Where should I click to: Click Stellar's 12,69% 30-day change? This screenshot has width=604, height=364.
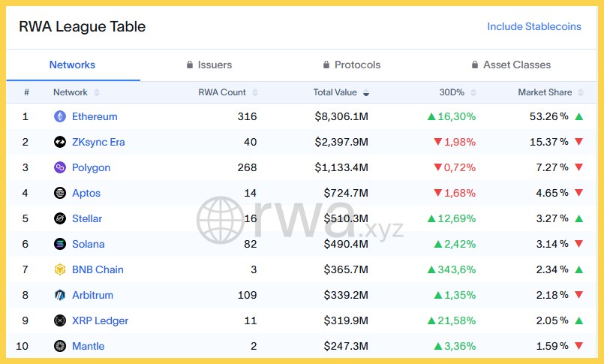click(456, 218)
